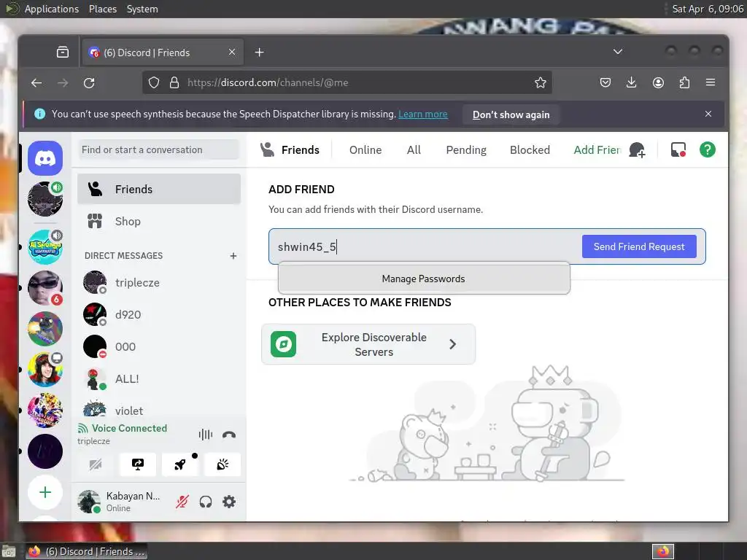Viewport: 747px width, 560px height.
Task: Switch to the All friends tab
Action: click(x=414, y=150)
